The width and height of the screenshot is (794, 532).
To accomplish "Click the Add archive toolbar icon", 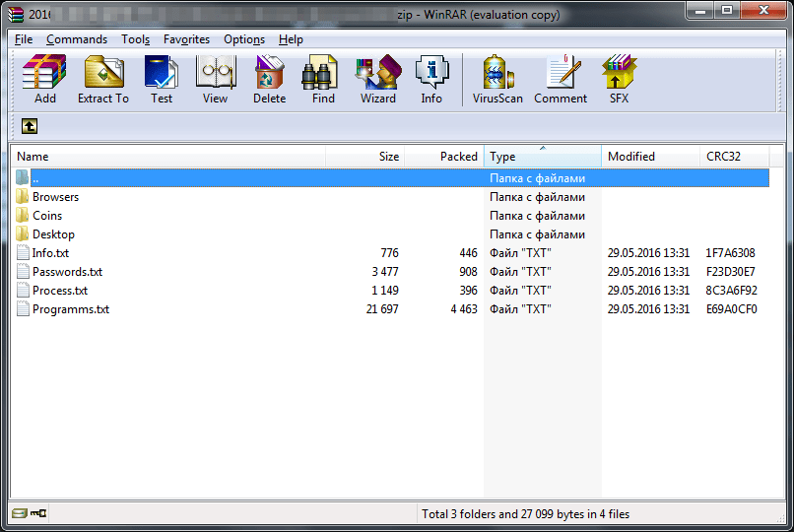I will [x=44, y=79].
